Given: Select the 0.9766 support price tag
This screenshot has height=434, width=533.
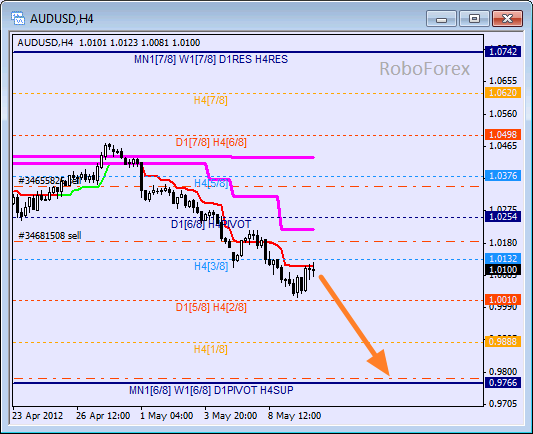Looking at the screenshot, I should [x=503, y=383].
